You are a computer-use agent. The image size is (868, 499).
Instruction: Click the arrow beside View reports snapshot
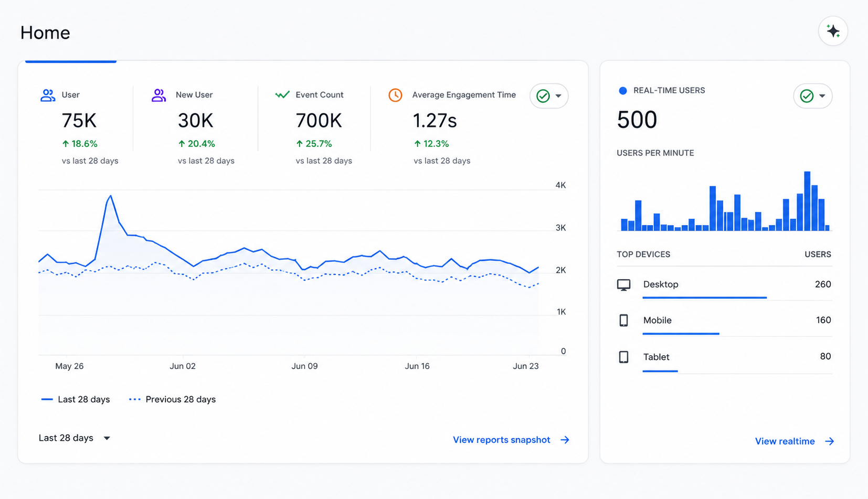[x=565, y=440]
